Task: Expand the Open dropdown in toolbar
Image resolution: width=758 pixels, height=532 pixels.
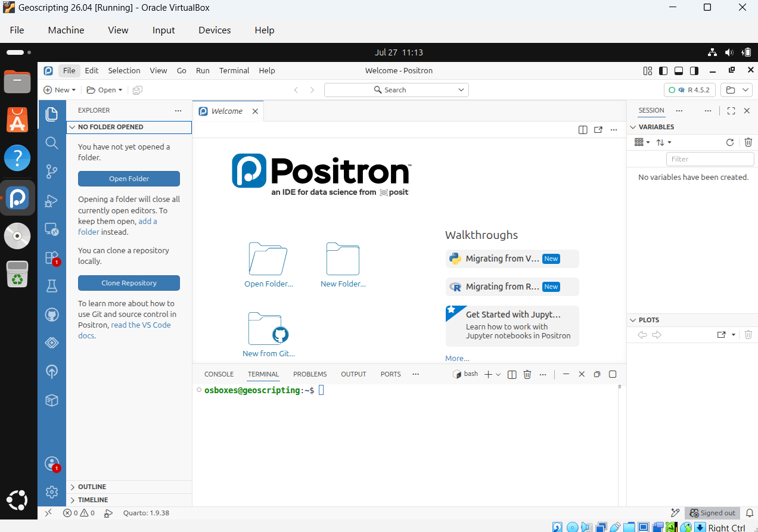Action: (x=120, y=91)
